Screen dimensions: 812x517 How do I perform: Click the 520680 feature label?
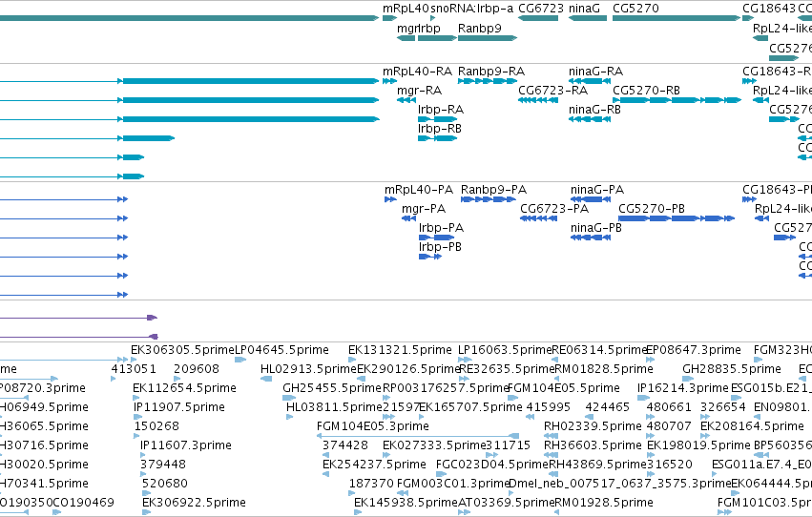tap(165, 484)
